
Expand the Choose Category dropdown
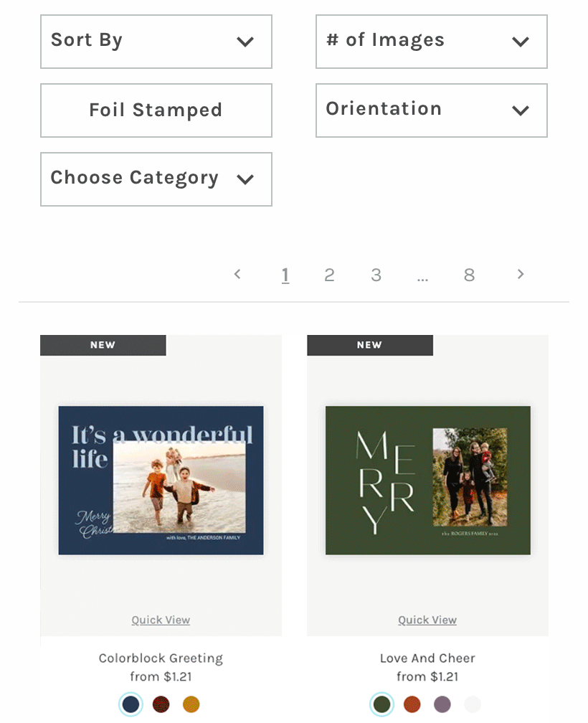coord(156,179)
